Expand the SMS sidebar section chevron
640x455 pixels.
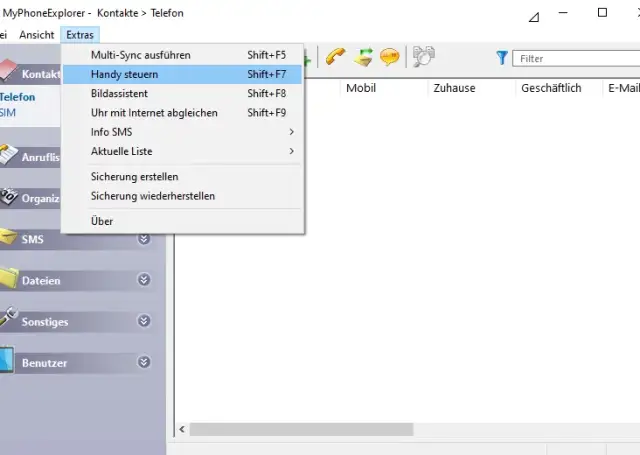[144, 239]
